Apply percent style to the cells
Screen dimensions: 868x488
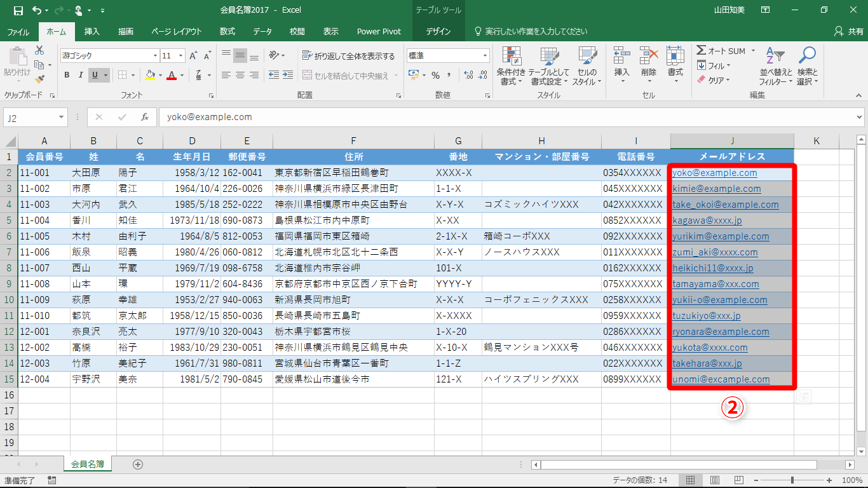click(435, 75)
